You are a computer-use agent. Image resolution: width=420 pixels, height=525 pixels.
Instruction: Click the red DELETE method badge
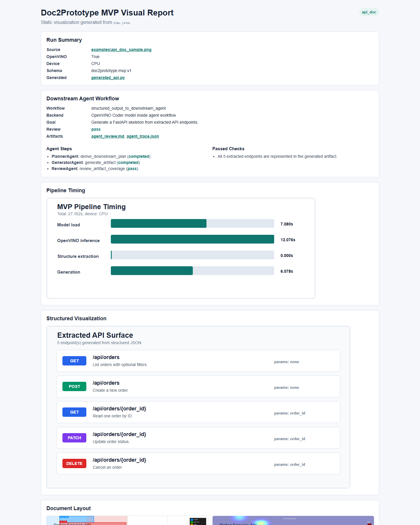click(74, 463)
